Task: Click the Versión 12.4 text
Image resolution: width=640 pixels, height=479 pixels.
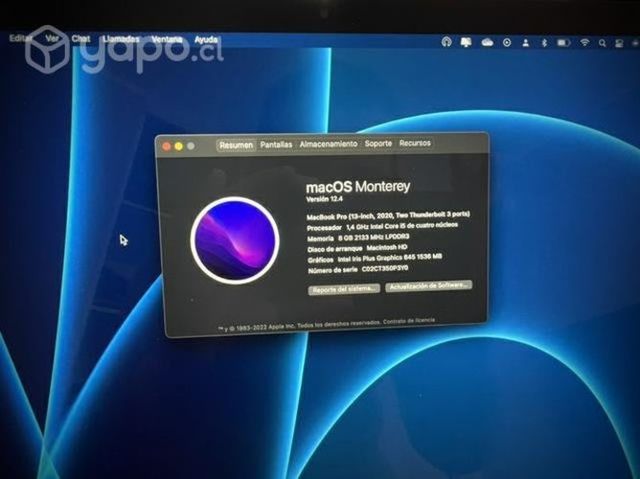Action: [324, 199]
